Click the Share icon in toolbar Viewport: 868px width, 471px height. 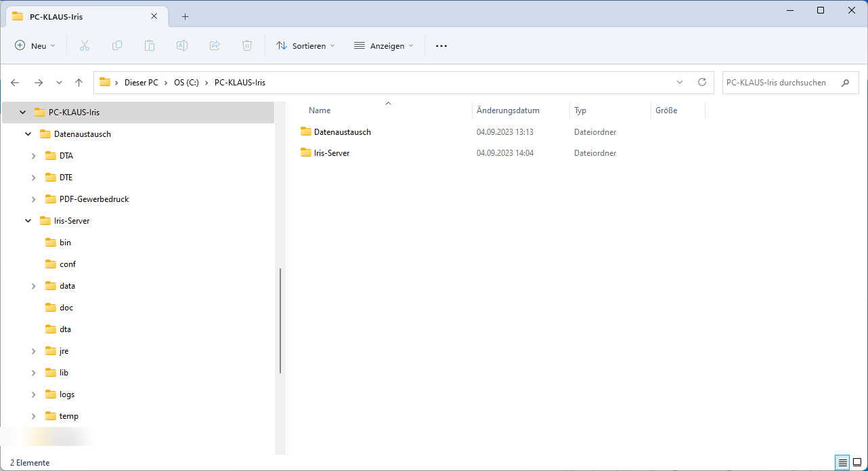[215, 45]
